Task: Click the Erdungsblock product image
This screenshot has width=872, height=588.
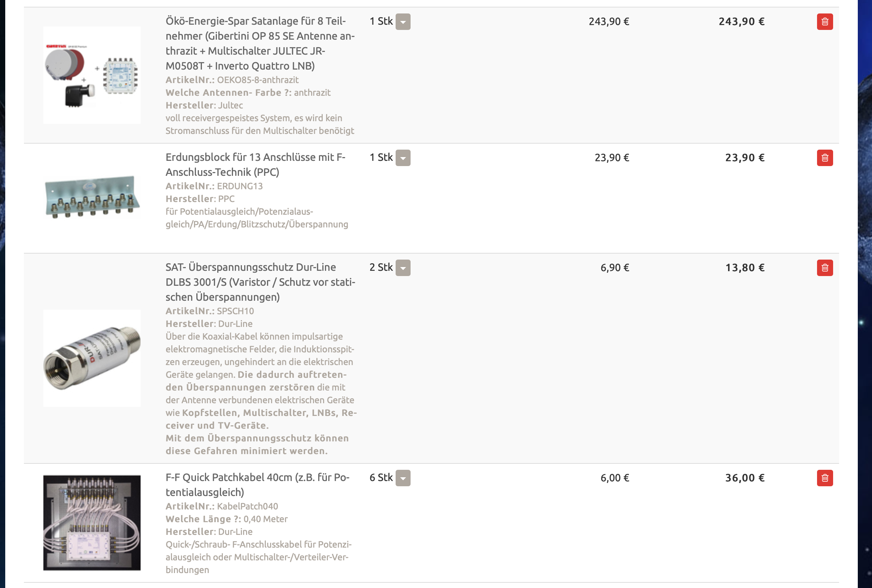Action: point(92,197)
